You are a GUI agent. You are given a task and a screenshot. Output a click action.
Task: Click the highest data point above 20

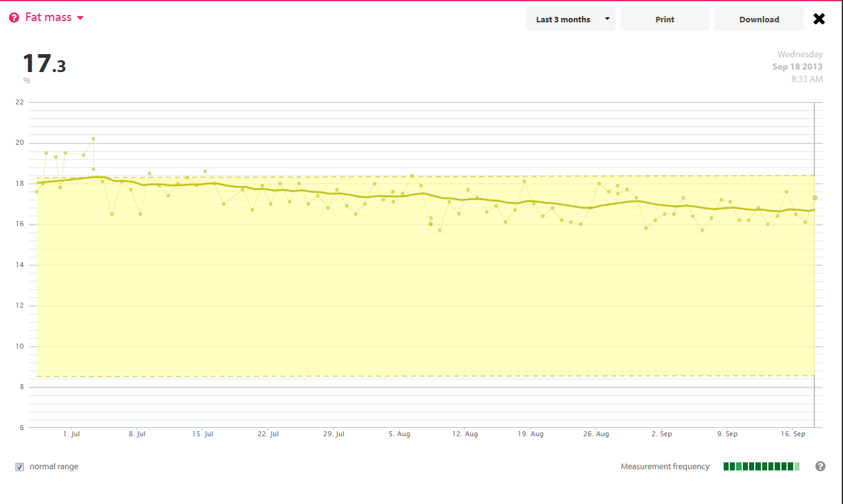pos(93,139)
